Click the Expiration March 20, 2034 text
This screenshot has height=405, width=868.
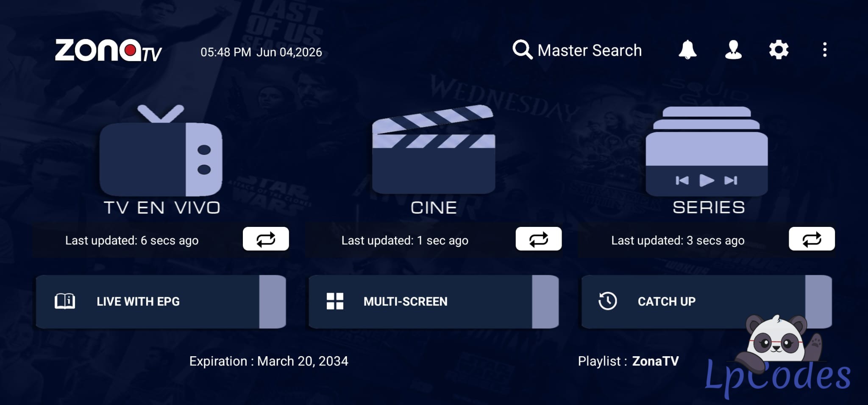point(269,361)
